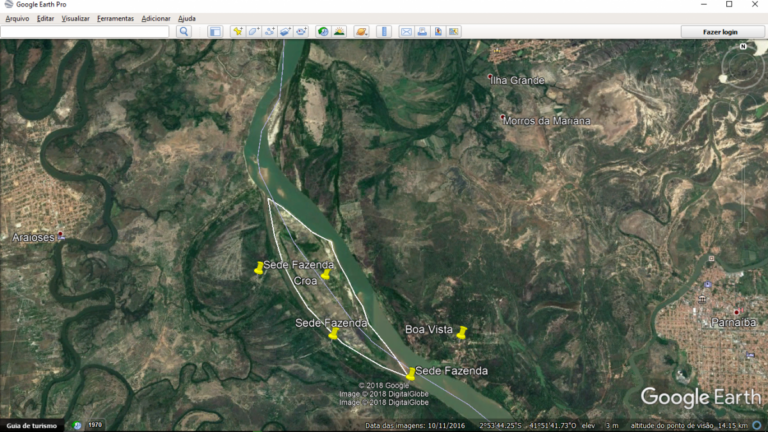Click the Morros da Mariana label

[x=547, y=121]
